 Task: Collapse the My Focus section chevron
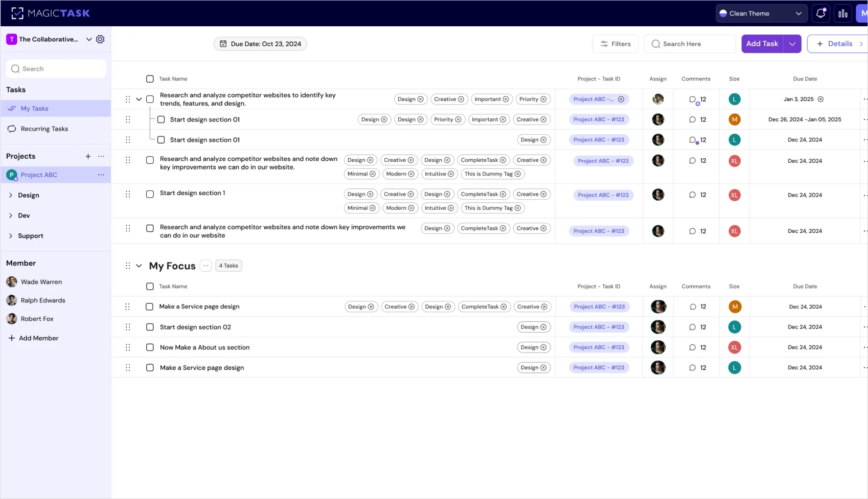[x=139, y=266]
